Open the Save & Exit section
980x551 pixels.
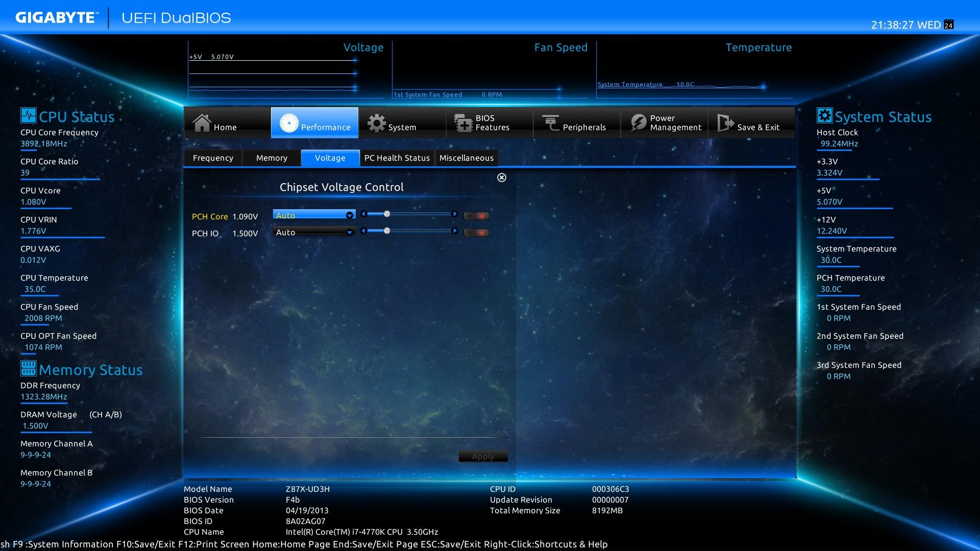[x=751, y=122]
